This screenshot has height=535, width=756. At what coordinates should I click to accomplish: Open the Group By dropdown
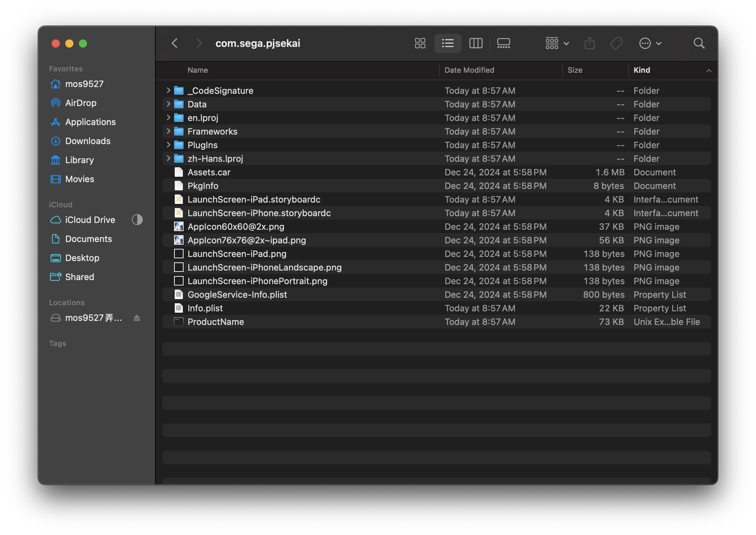pyautogui.click(x=557, y=43)
